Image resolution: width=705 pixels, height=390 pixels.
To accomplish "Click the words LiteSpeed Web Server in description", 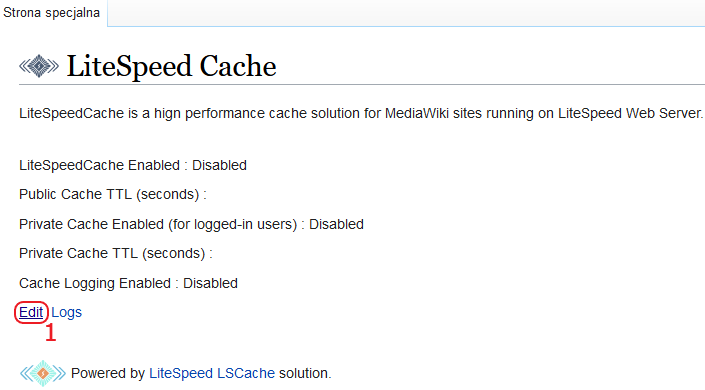I will click(629, 113).
